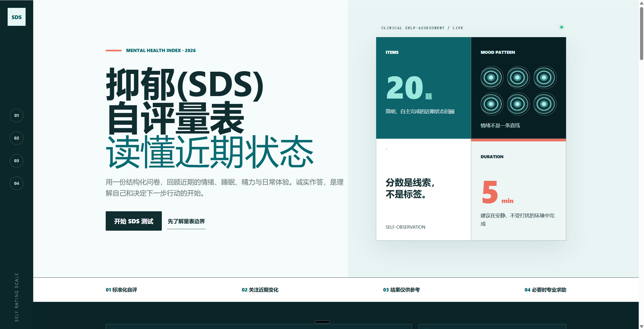Click the page vertical scrollbar thumb
Viewport: 644px width, 329px height.
point(641,34)
